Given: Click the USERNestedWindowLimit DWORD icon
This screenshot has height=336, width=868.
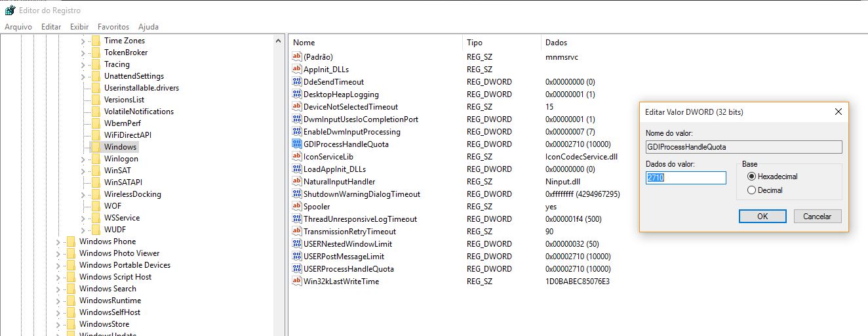Looking at the screenshot, I should tap(297, 244).
